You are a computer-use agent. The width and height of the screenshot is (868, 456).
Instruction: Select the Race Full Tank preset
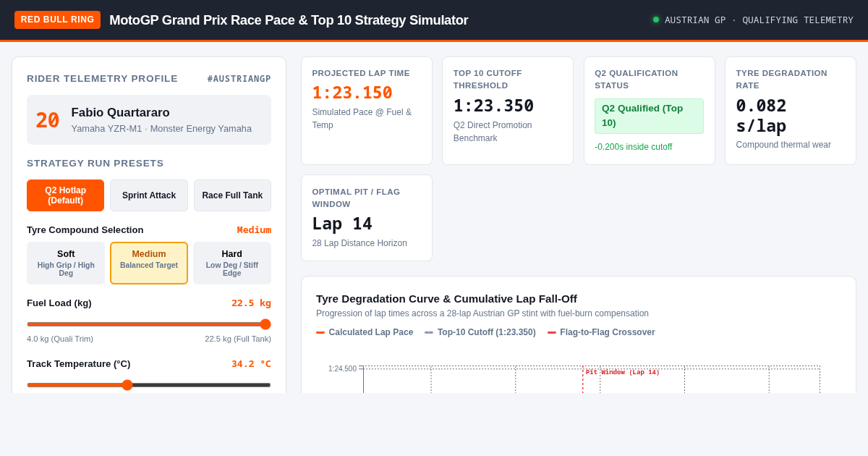click(x=232, y=195)
